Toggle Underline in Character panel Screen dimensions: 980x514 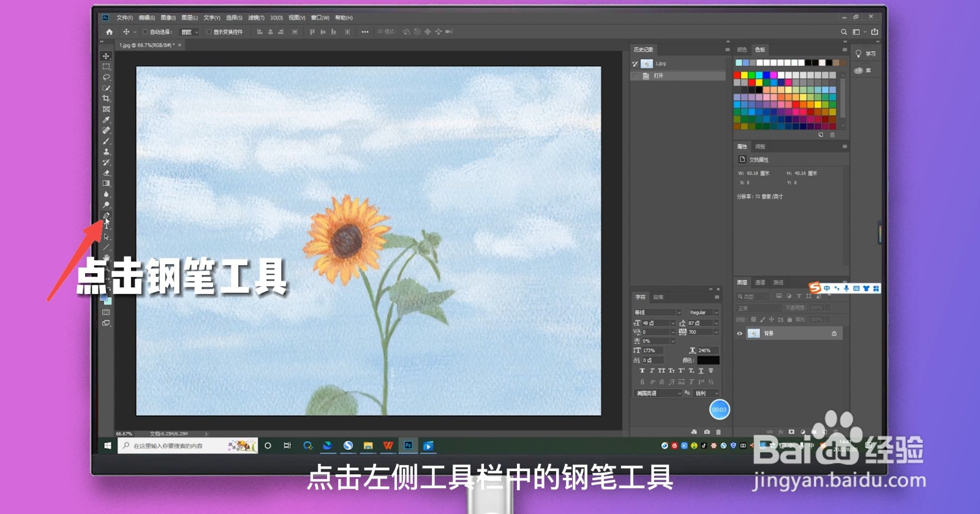tap(701, 371)
